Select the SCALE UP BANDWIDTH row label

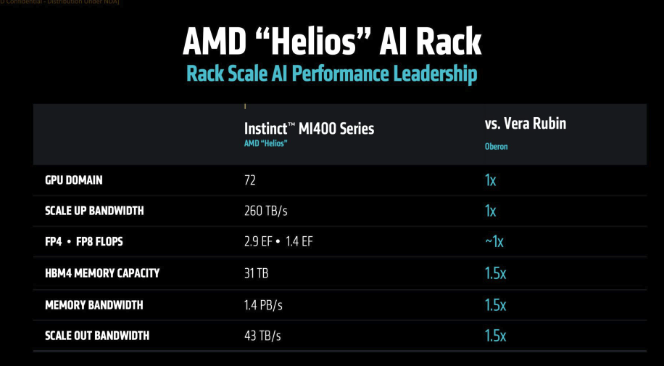point(94,211)
